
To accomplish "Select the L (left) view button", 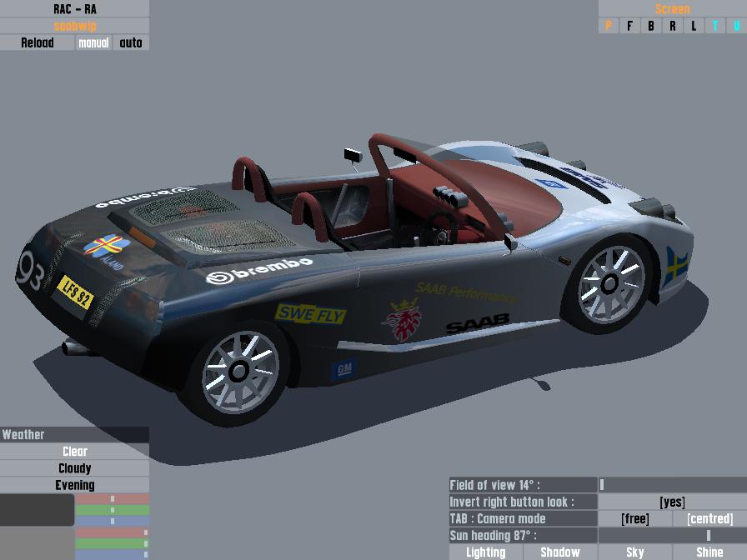I will tap(694, 26).
